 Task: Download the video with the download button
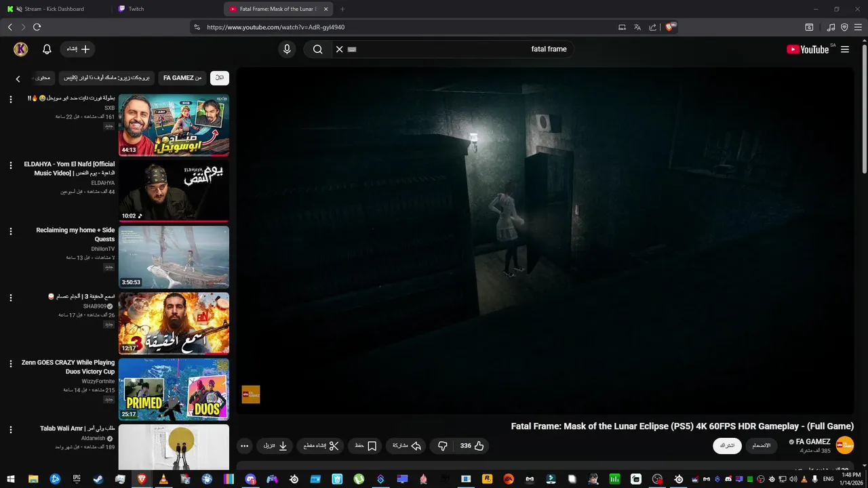pos(275,446)
